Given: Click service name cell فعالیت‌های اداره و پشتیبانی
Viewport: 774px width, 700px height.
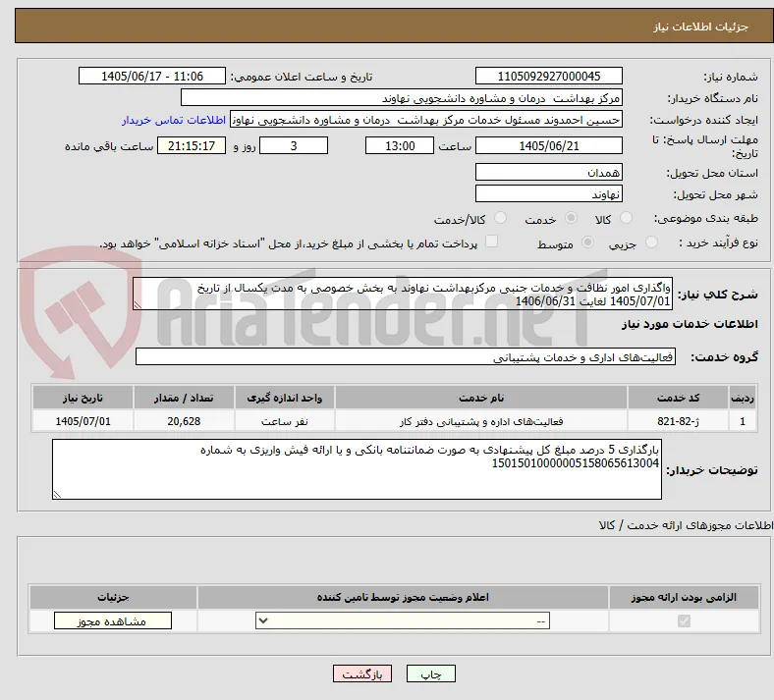Looking at the screenshot, I should pyautogui.click(x=481, y=421).
